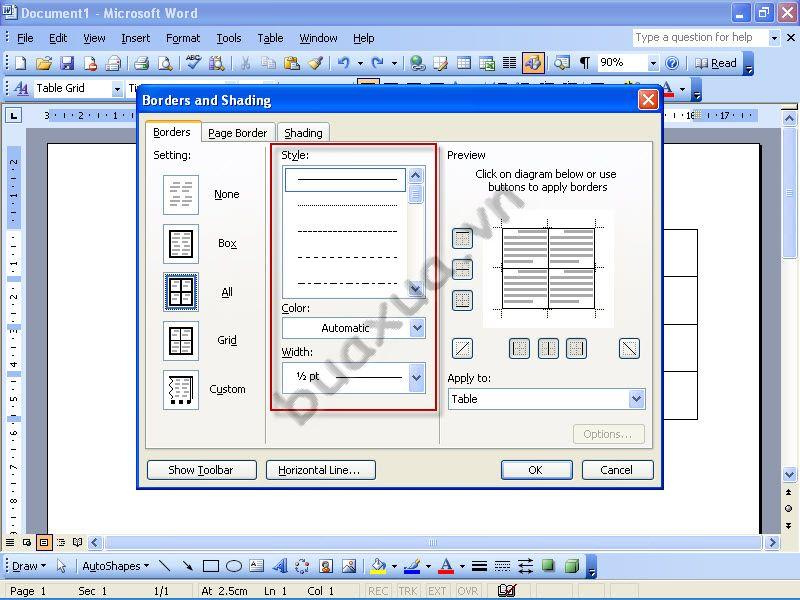800x600 pixels.
Task: Toggle top border in Preview
Action: 462,238
